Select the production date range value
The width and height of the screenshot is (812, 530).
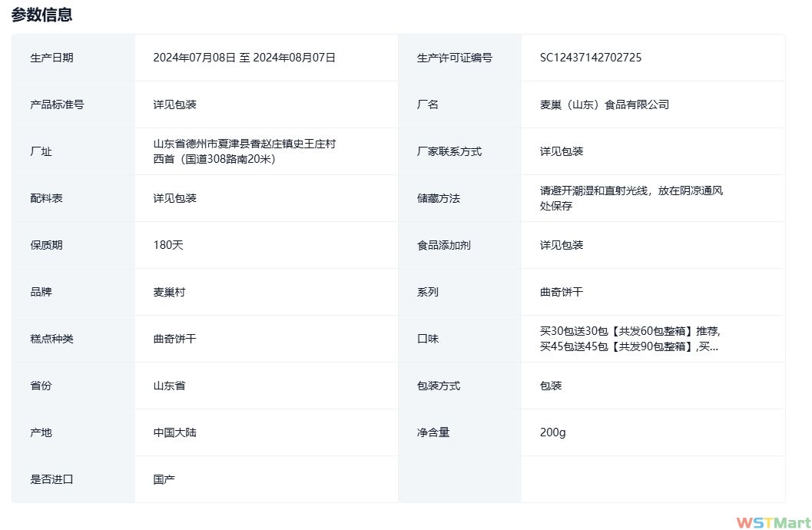244,58
